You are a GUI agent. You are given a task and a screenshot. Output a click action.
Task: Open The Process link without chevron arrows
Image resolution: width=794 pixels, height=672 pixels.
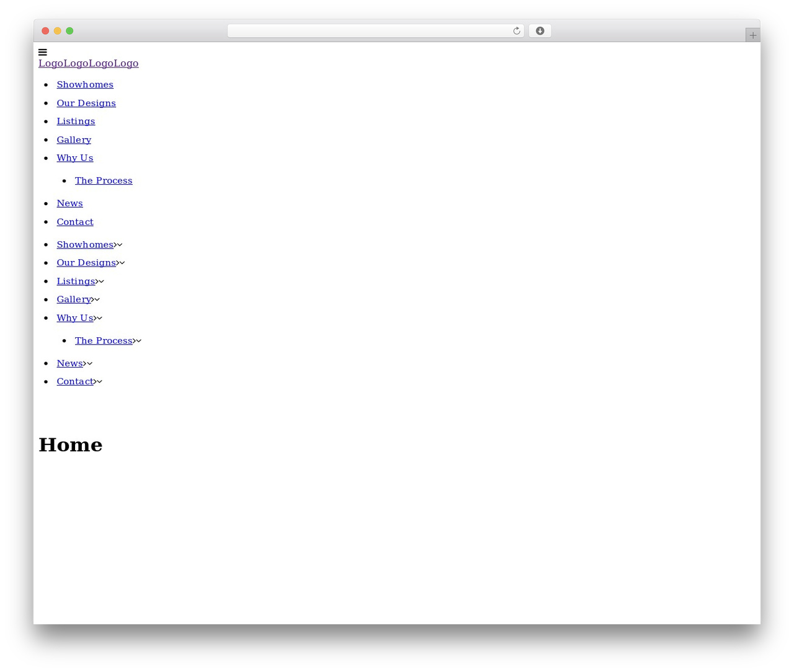pos(104,180)
